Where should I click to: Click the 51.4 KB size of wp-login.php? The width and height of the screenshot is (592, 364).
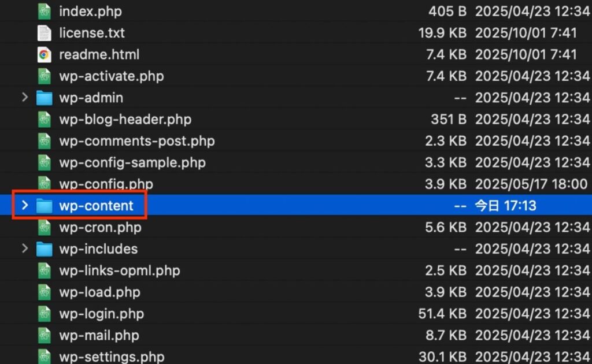(442, 314)
